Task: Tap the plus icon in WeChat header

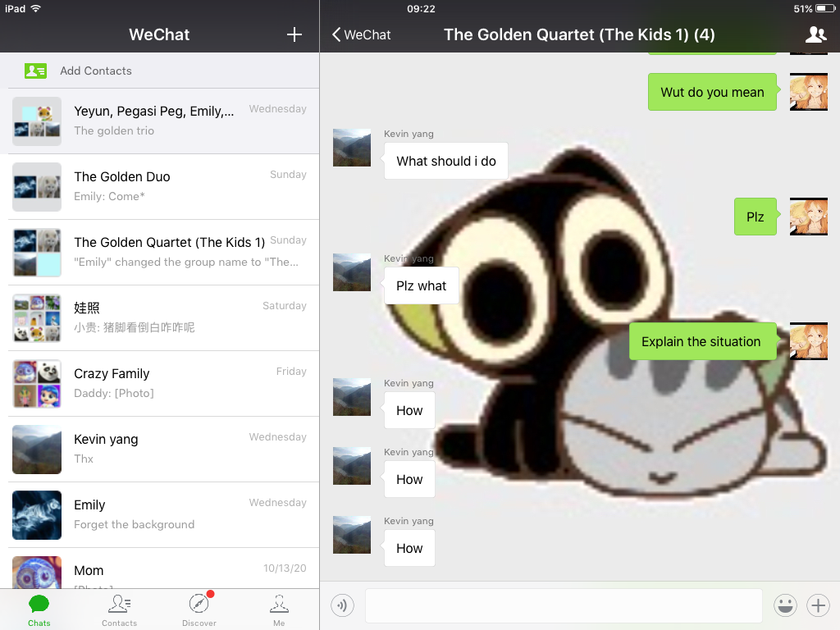Action: 294,34
